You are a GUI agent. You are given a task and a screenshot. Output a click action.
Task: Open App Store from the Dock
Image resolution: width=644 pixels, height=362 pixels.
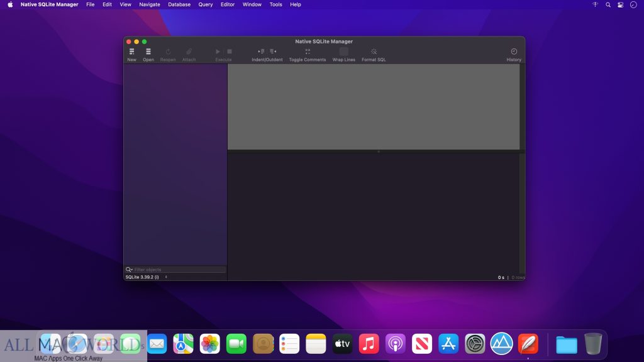click(x=448, y=344)
